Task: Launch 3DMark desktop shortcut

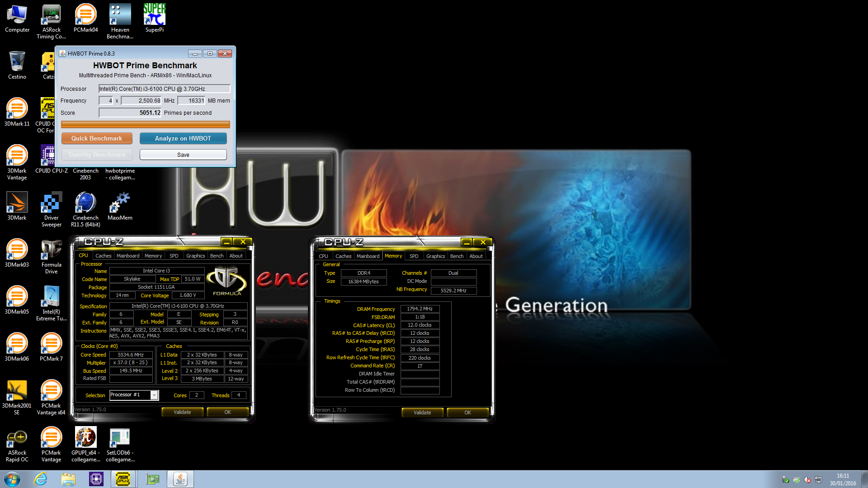Action: (x=17, y=207)
